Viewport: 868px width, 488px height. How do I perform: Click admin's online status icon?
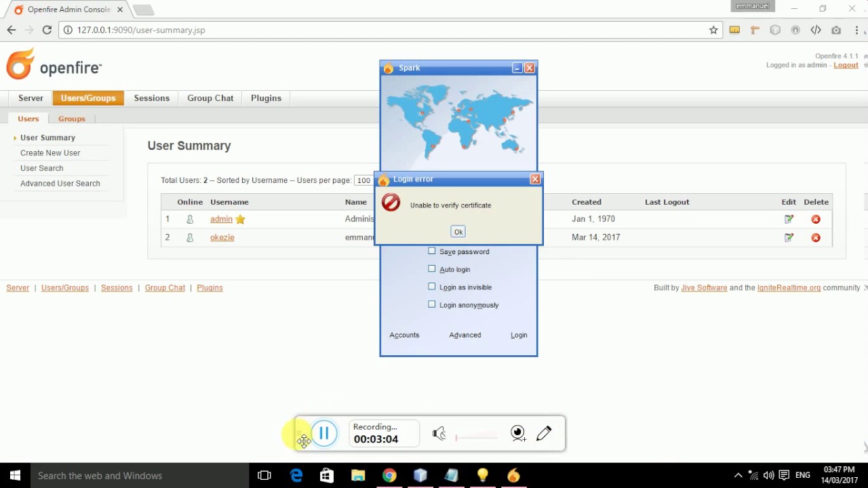tap(190, 219)
